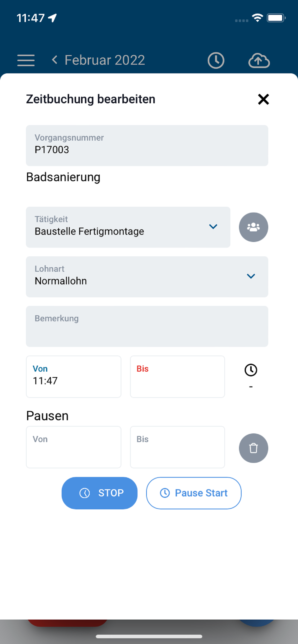Edit the Von start time 11:47
The image size is (298, 644).
[73, 376]
